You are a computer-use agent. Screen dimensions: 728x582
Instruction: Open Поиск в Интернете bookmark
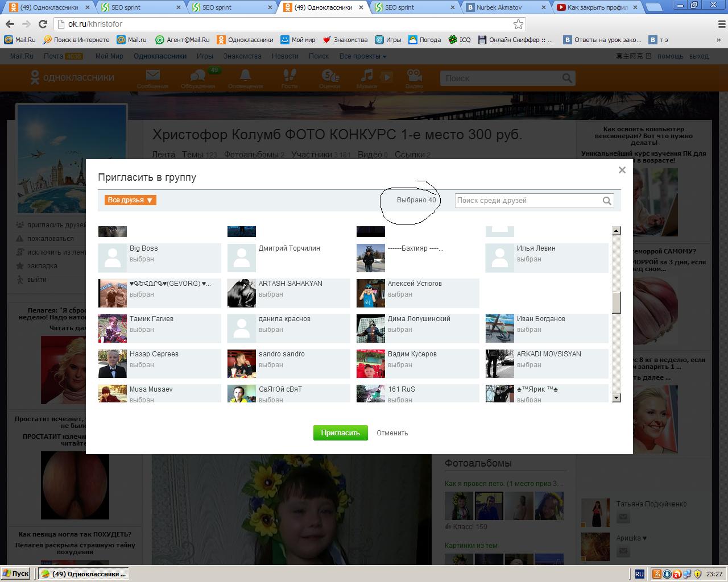pyautogui.click(x=76, y=40)
